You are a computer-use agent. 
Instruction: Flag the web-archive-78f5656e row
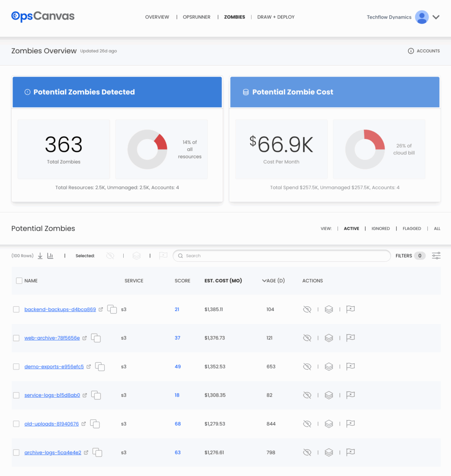coord(351,338)
